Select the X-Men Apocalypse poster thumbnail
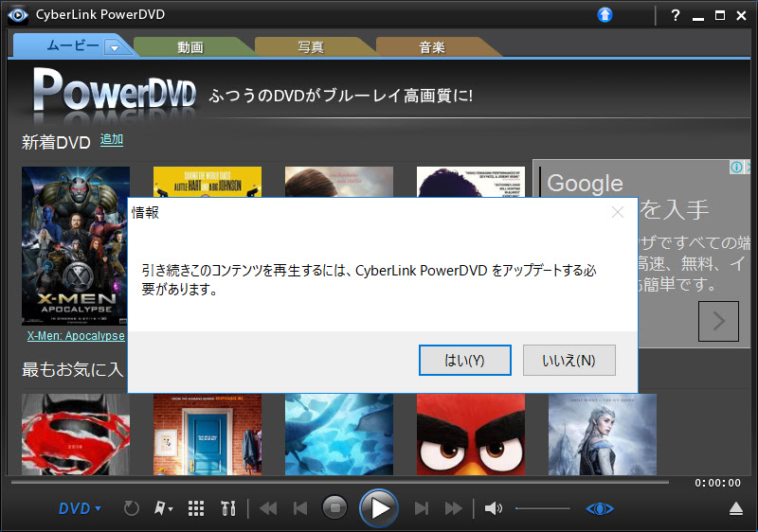This screenshot has width=758, height=532. click(x=76, y=246)
